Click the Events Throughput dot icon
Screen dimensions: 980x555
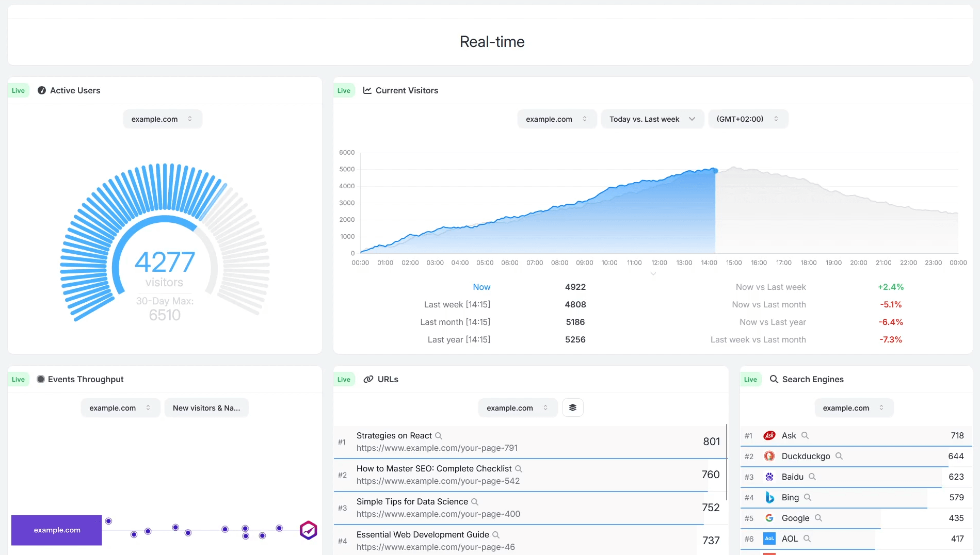tap(41, 379)
